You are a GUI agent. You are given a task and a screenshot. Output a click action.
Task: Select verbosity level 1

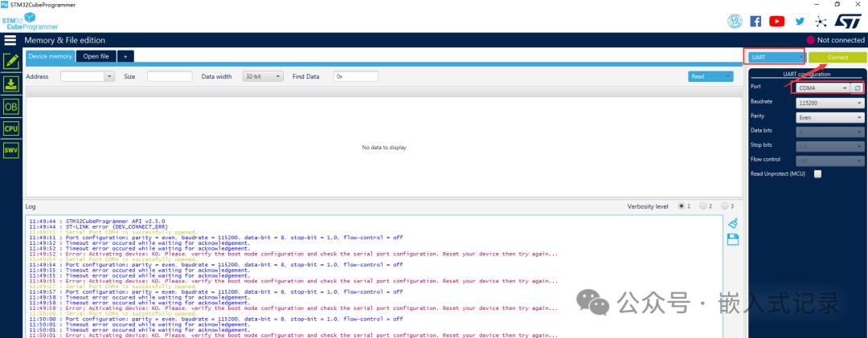point(681,206)
